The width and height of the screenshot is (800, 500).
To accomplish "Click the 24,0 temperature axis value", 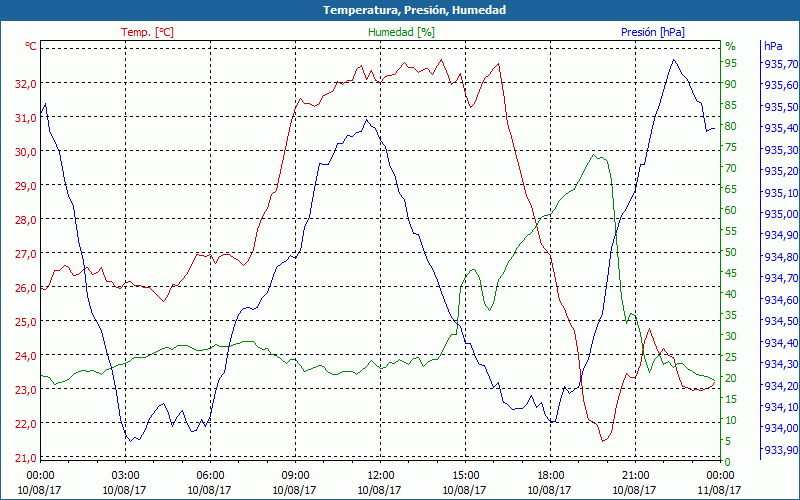I will pos(26,356).
